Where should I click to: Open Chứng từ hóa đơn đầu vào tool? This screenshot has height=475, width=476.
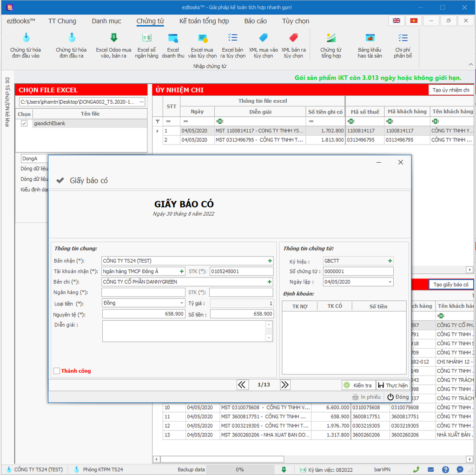coord(26,46)
